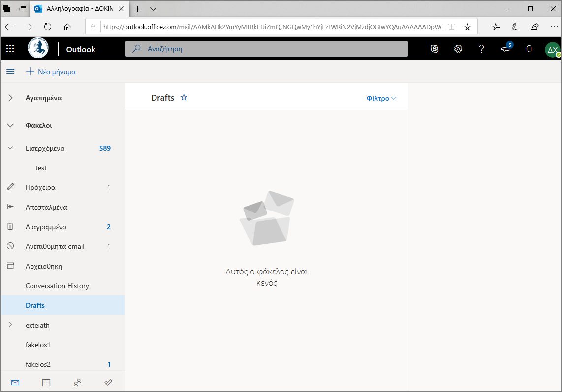562x392 pixels.
Task: Refresh the browser page
Action: 48,27
